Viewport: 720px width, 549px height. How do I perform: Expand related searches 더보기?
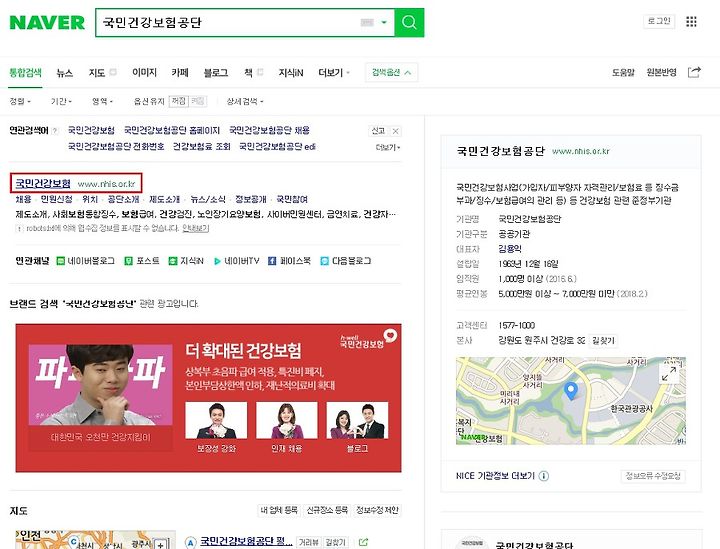[x=388, y=147]
